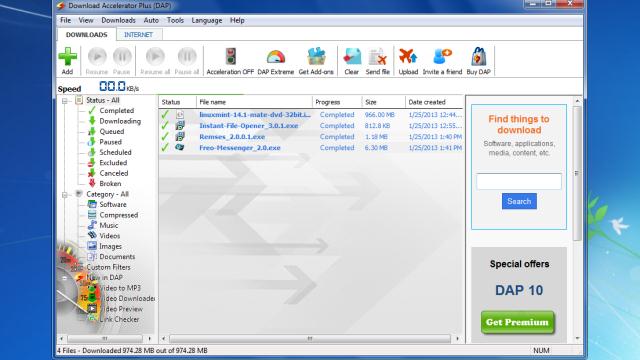Select the Compressed category filter
Image resolution: width=640 pixels, height=360 pixels.
coord(118,215)
